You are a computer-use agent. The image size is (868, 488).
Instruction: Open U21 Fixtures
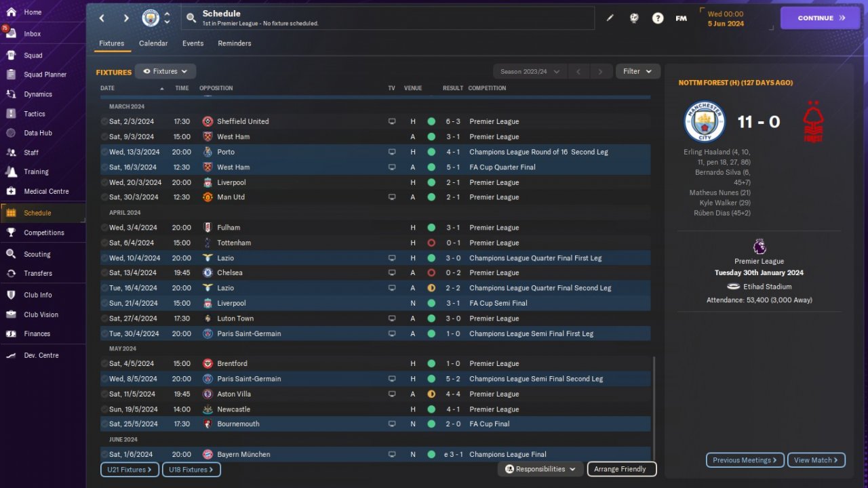[x=130, y=470]
